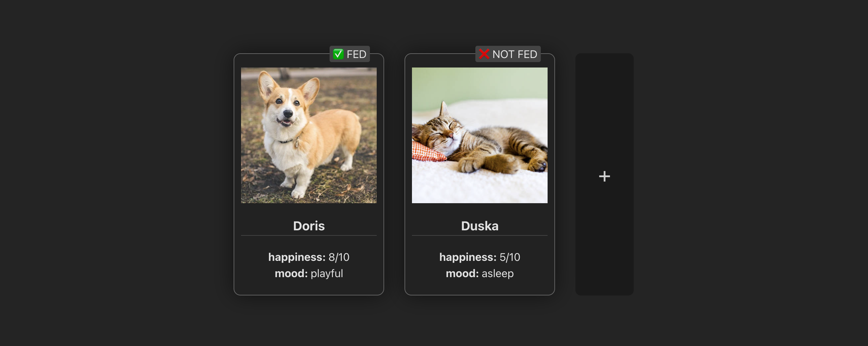Click the bold mood label under Duska
This screenshot has height=346, width=868.
(462, 273)
